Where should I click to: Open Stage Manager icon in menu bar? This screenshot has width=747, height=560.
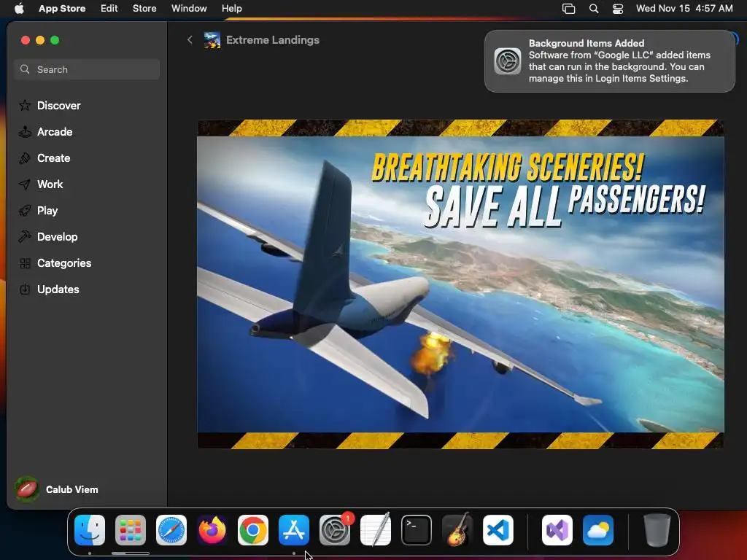569,9
